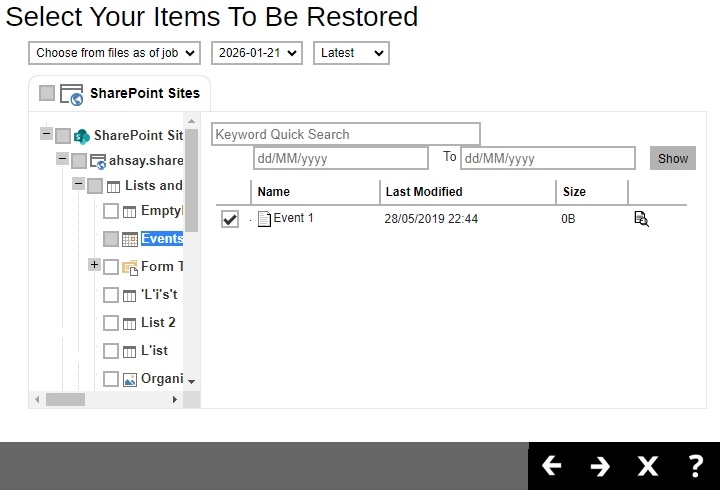
Task: Select the List 2 tree item
Action: [158, 323]
